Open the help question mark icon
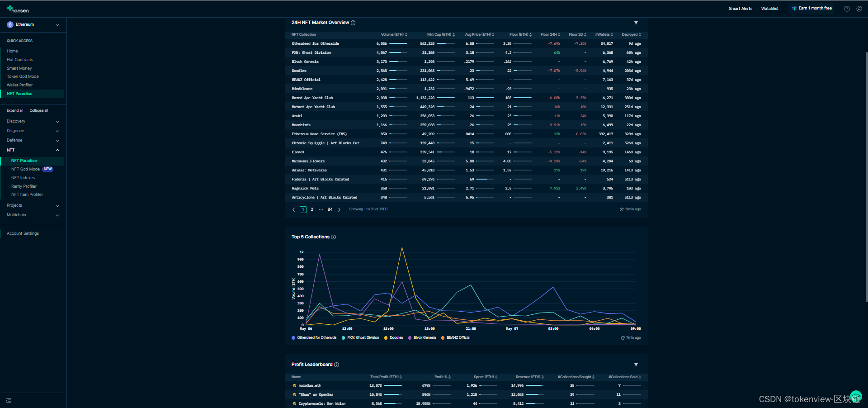The height and width of the screenshot is (408, 868). (x=847, y=9)
